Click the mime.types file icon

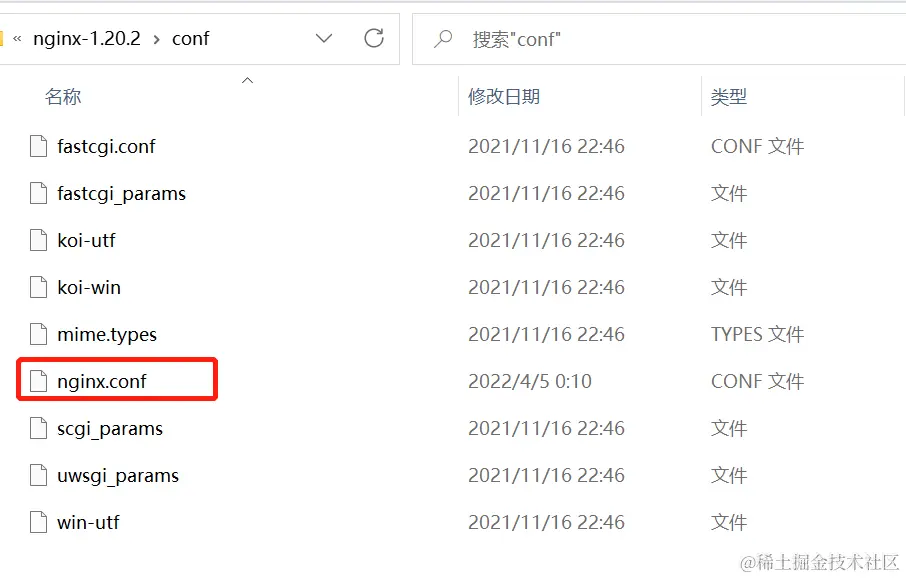click(39, 334)
